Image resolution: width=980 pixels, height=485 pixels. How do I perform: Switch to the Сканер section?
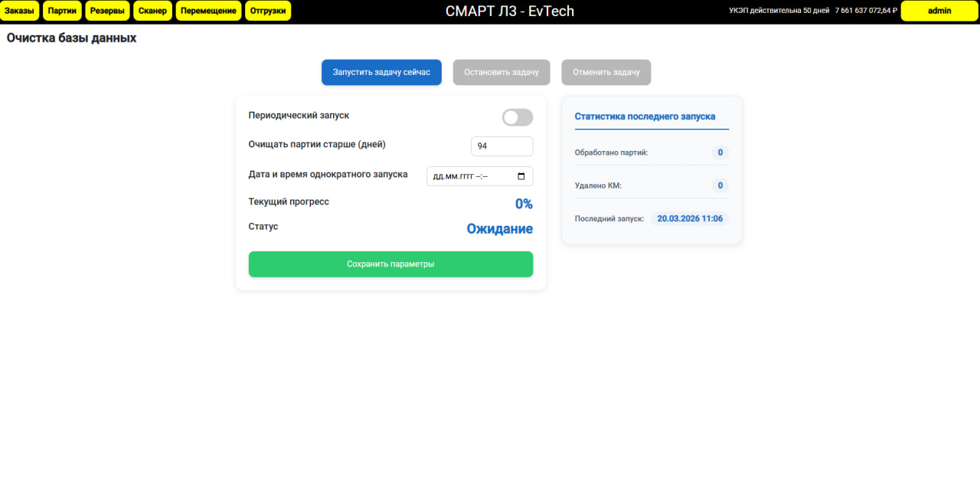tap(153, 11)
